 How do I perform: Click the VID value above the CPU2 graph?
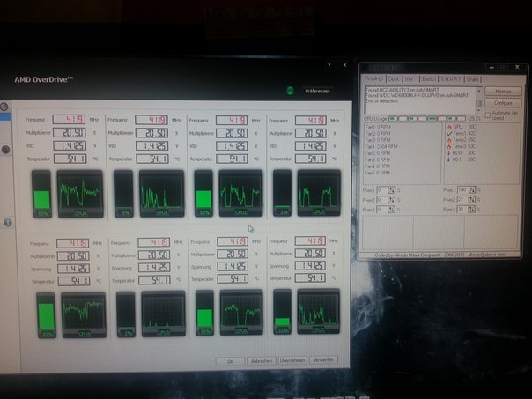(233, 146)
